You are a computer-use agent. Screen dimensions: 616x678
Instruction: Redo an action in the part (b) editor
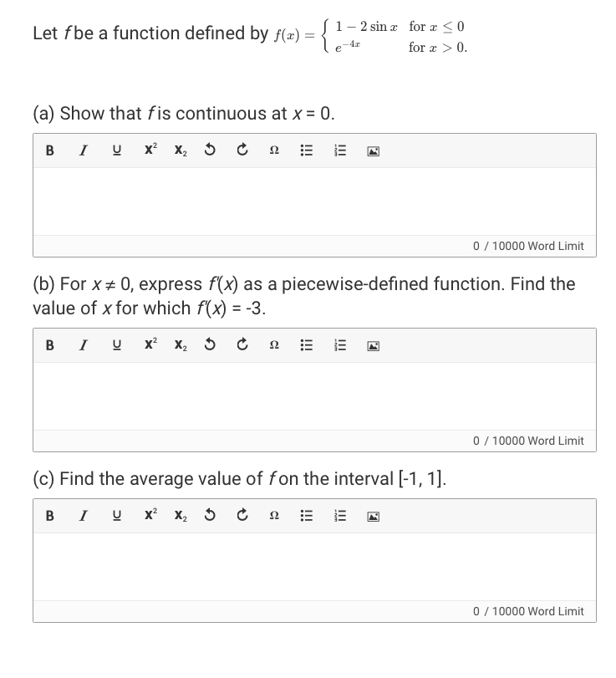(x=242, y=344)
